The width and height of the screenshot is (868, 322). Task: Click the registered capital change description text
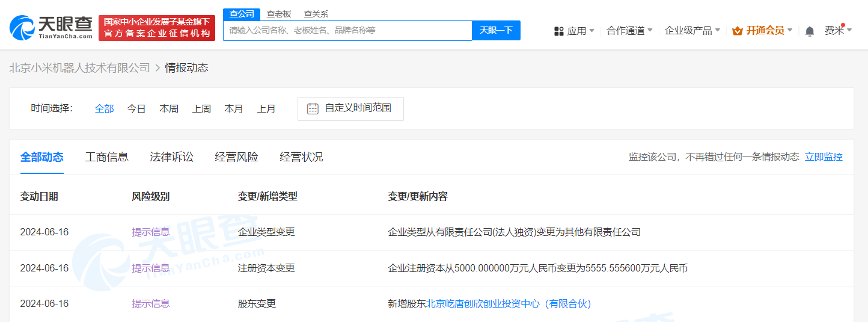(x=538, y=268)
